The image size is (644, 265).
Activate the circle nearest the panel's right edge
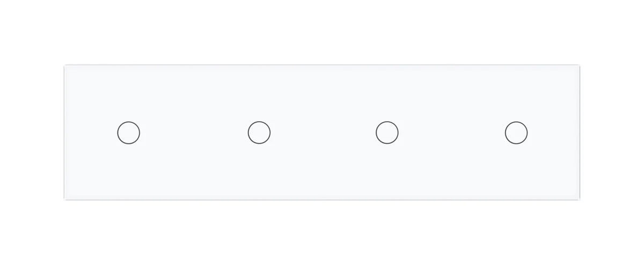click(516, 132)
